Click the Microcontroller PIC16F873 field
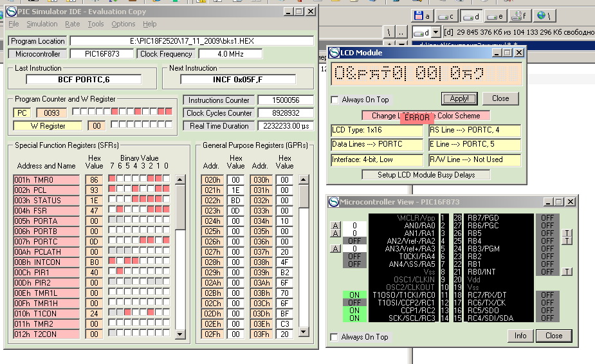The image size is (595, 364). (x=102, y=54)
